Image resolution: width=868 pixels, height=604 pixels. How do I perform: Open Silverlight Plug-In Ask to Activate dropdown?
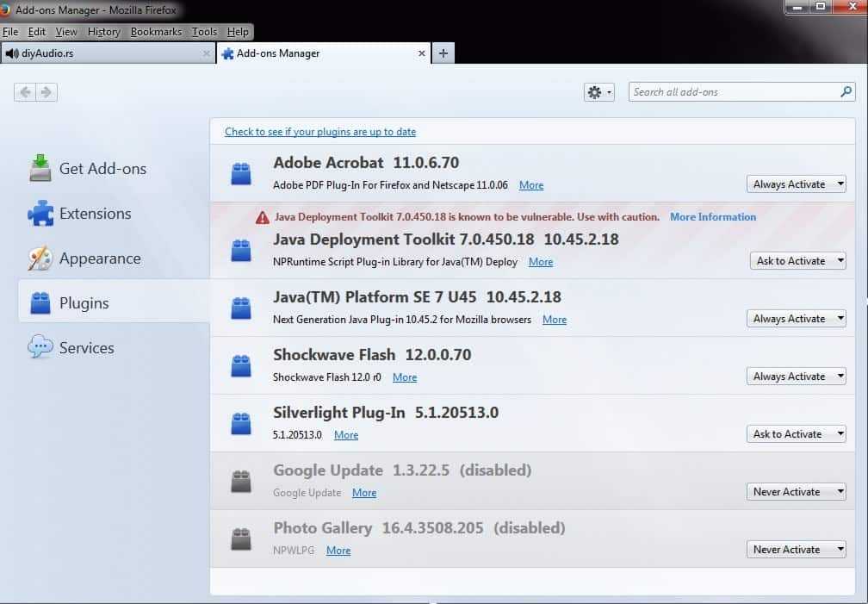click(x=796, y=434)
